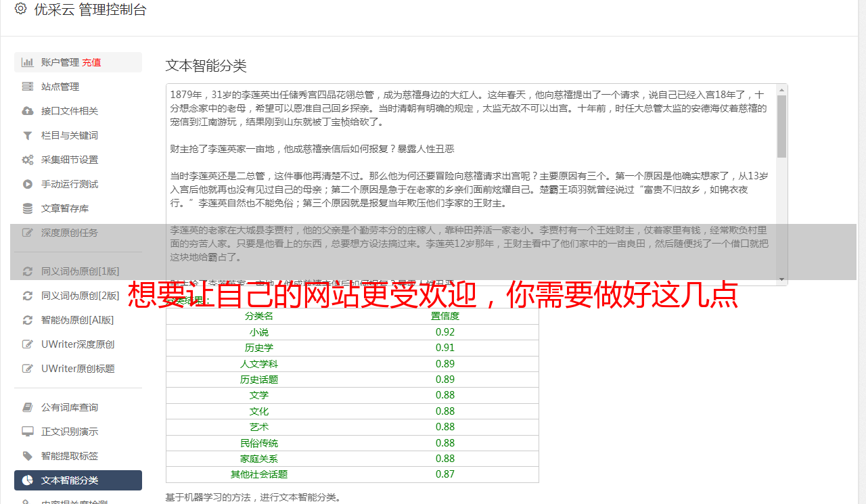Click the 0.91 confidence value
The width and height of the screenshot is (866, 504).
(445, 348)
